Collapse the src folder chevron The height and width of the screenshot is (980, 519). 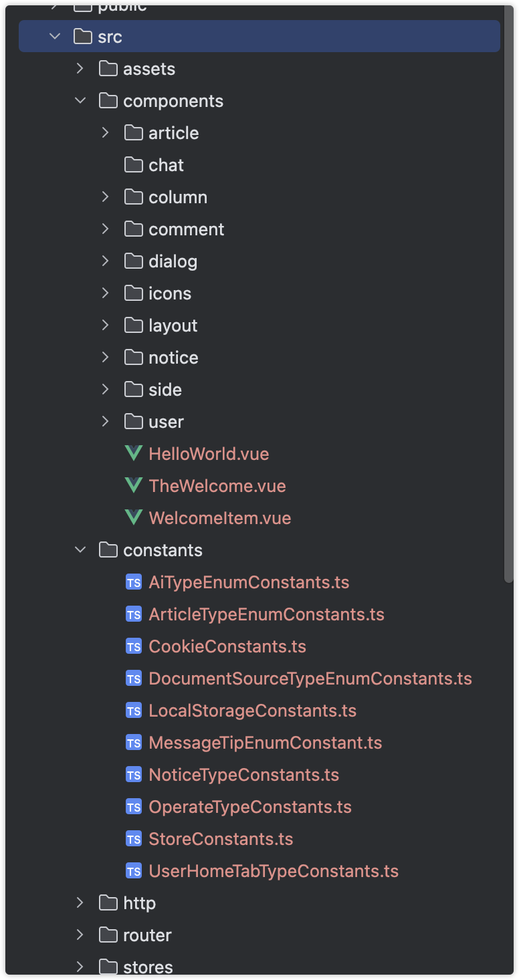coord(55,37)
